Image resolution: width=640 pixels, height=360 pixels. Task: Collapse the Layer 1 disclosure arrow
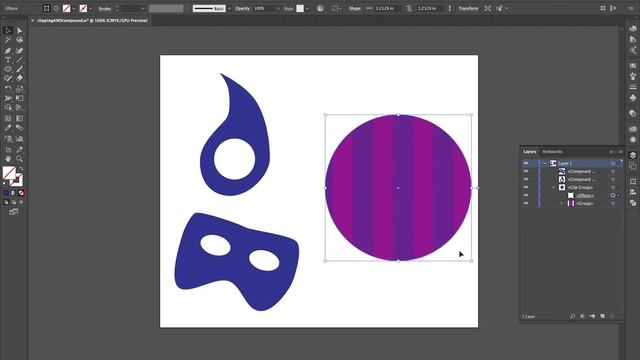pyautogui.click(x=544, y=163)
